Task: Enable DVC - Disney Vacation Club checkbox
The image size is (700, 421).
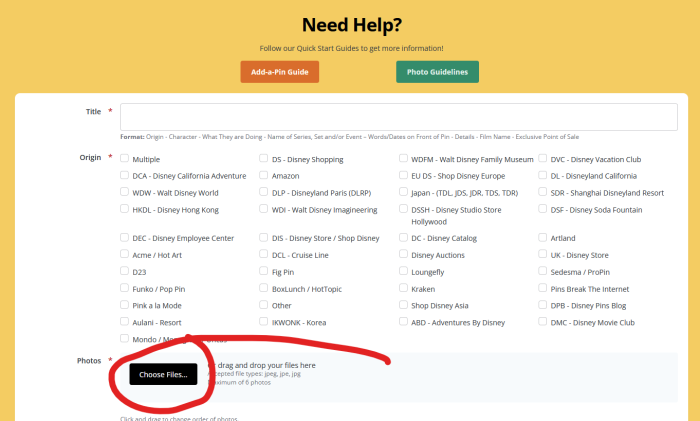Action: point(543,159)
